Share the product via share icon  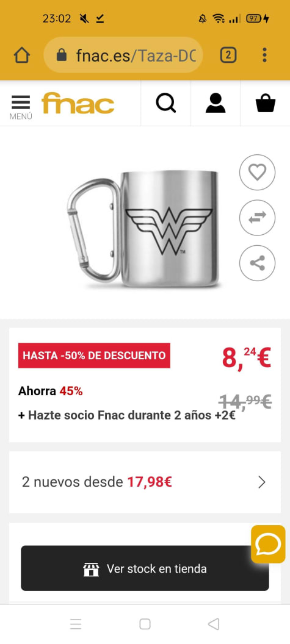(x=258, y=263)
